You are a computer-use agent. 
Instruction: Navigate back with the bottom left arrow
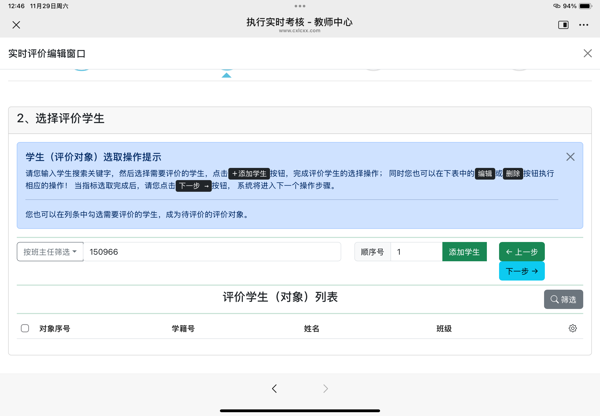274,389
